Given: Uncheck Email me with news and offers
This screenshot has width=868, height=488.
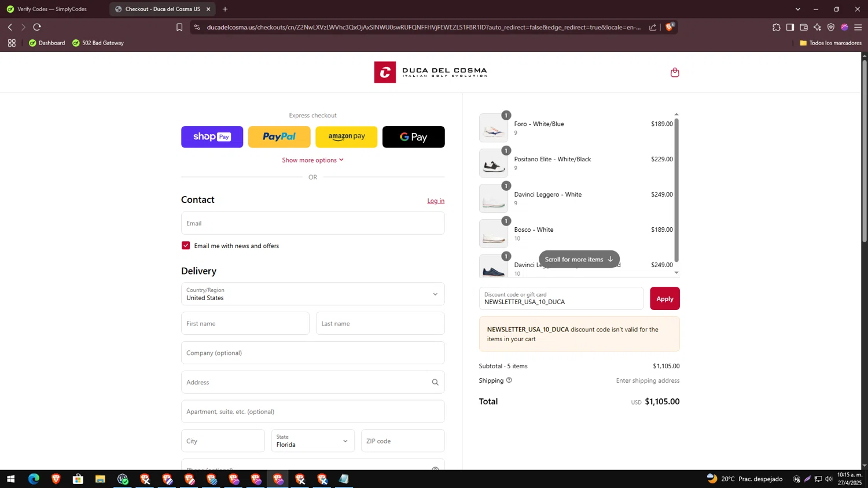Looking at the screenshot, I should tap(186, 246).
